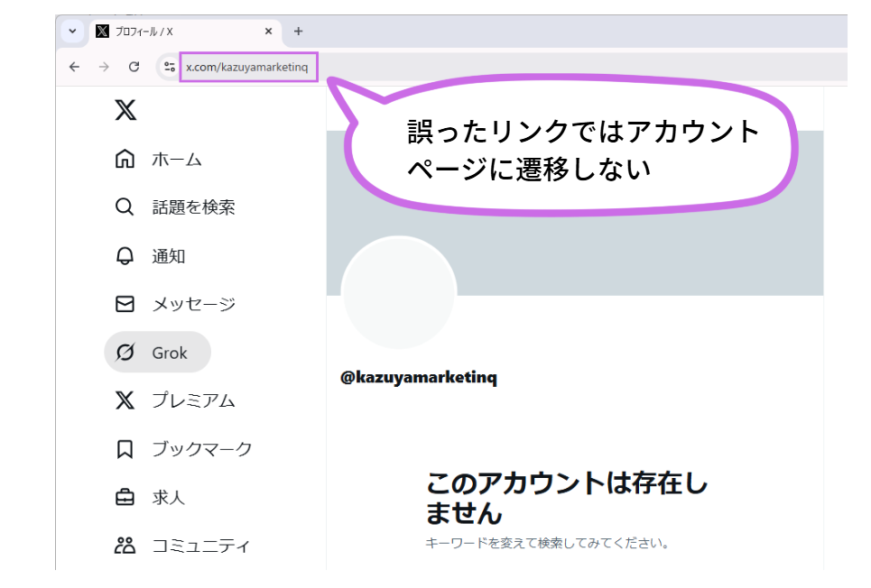Click the 話題を検索 sidebar label

tap(193, 207)
